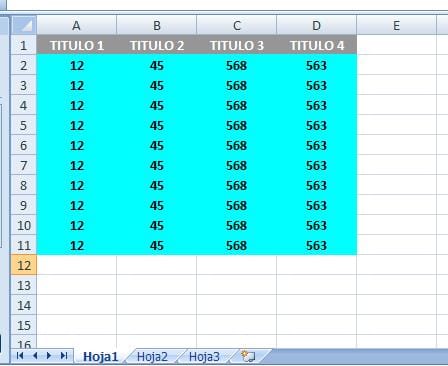Click the TITULO 4 header cell

[317, 45]
